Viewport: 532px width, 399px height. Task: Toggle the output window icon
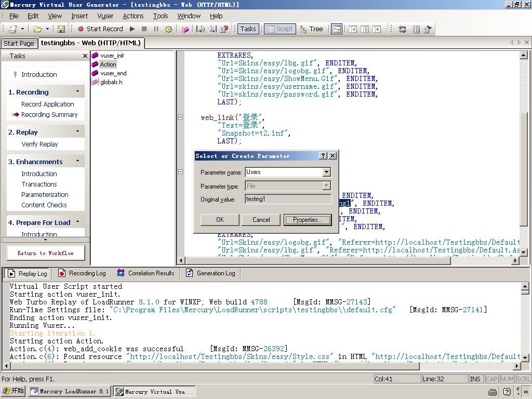[x=337, y=29]
